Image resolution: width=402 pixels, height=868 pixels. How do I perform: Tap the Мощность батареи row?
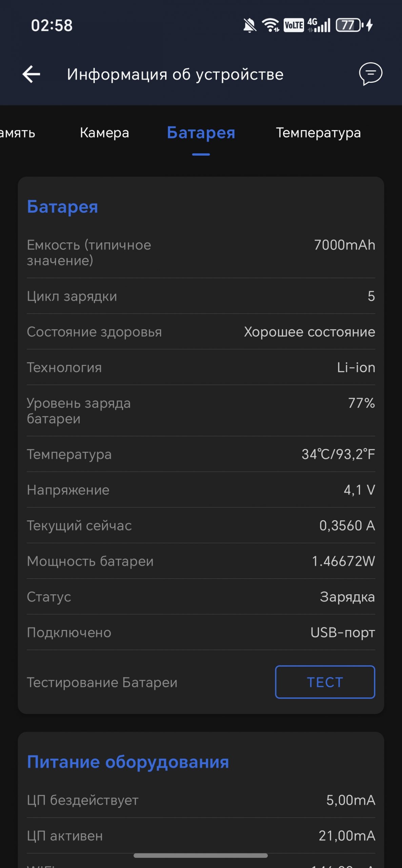pos(201,561)
